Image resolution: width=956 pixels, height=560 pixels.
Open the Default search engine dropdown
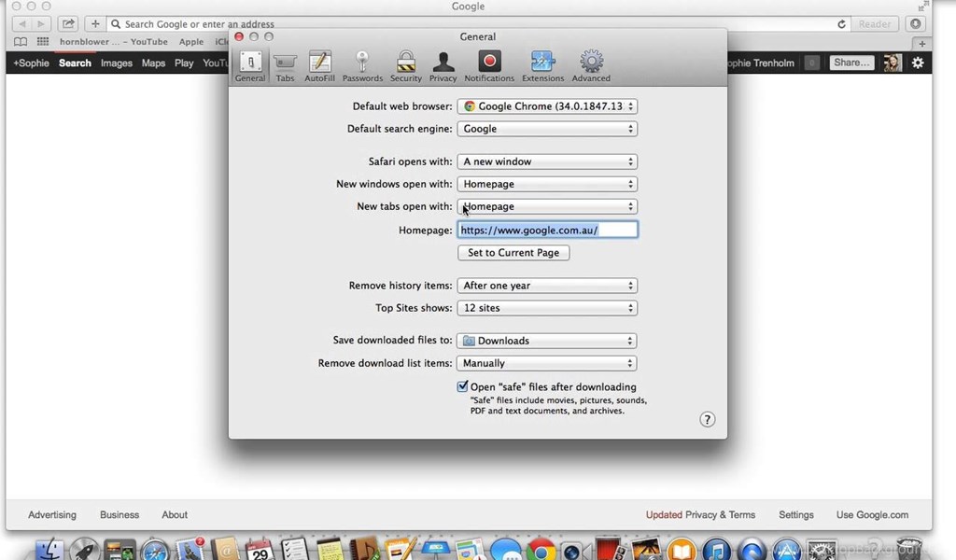[547, 129]
